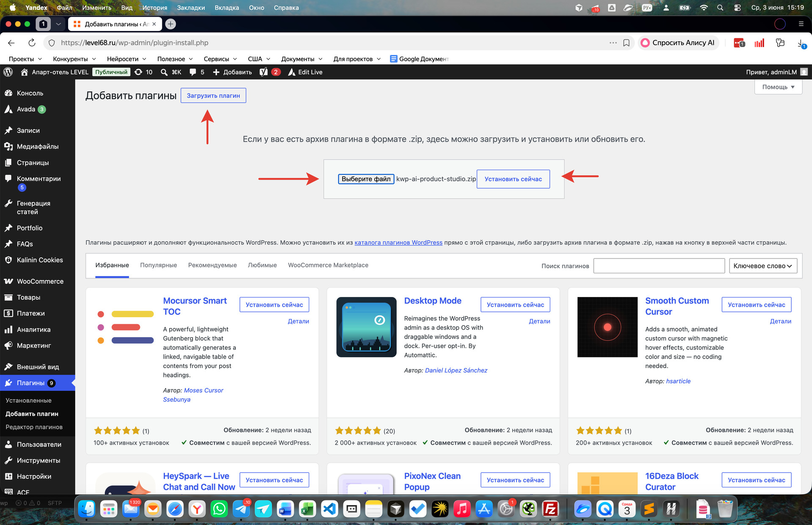Go back with browser back arrow
Viewport: 812px width, 525px height.
pos(11,43)
